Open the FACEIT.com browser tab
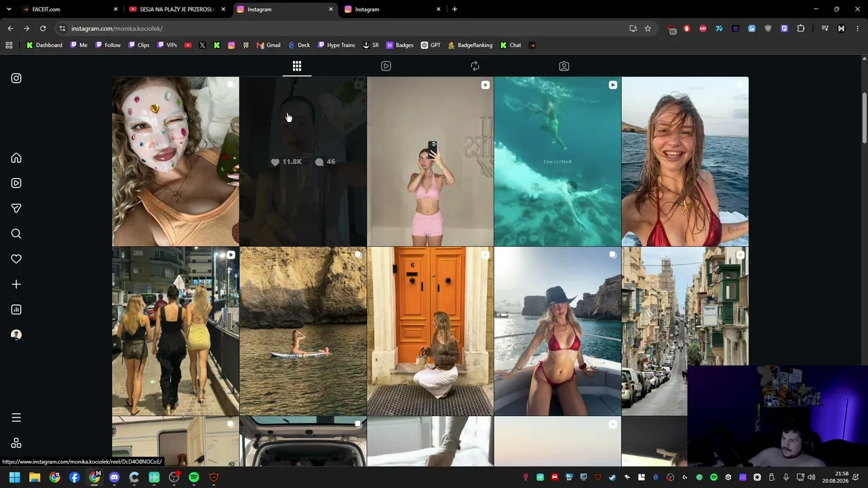Image resolution: width=868 pixels, height=488 pixels. pos(68,9)
